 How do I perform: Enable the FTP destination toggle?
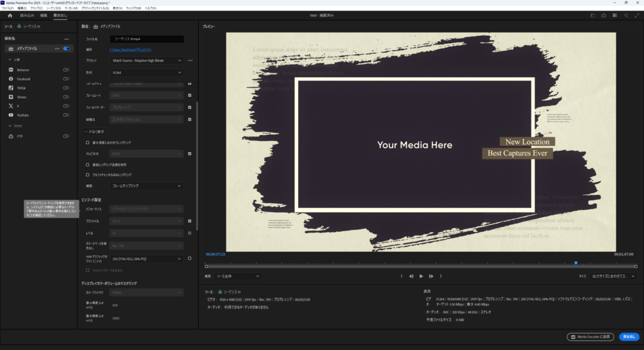pyautogui.click(x=66, y=136)
